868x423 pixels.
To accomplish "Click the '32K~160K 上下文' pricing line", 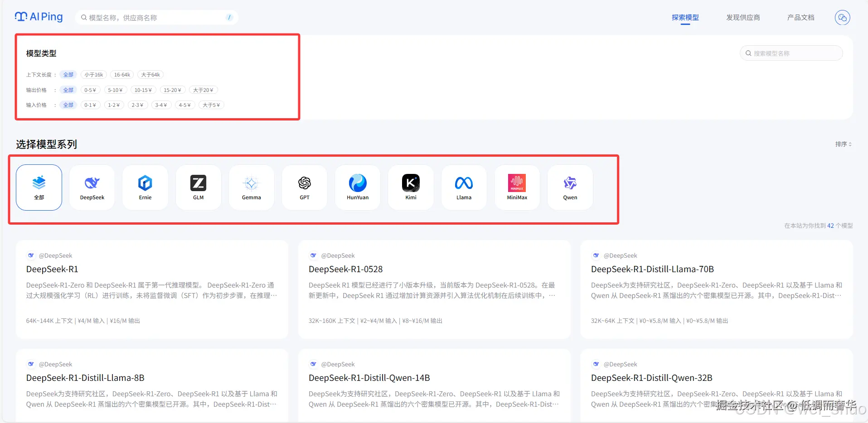I will pos(375,321).
